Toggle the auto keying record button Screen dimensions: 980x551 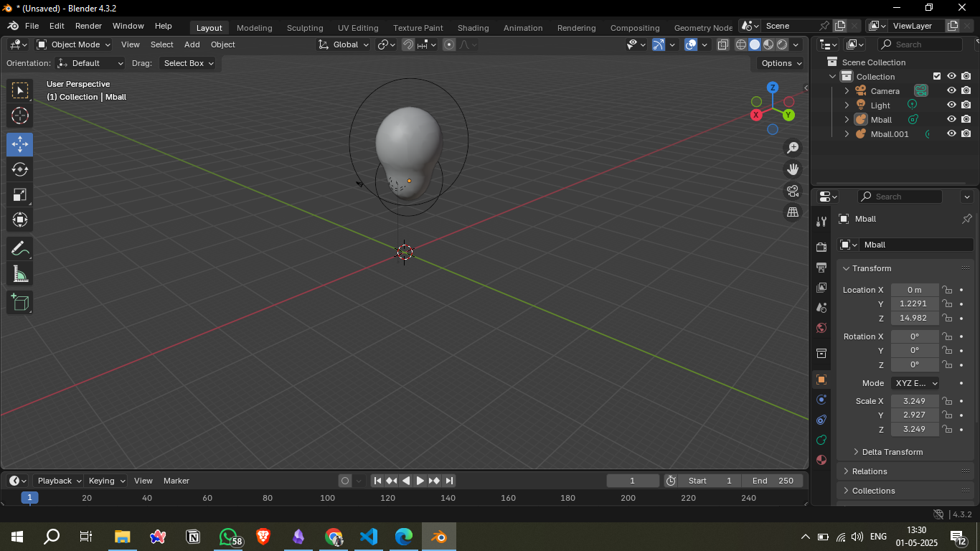pyautogui.click(x=345, y=481)
